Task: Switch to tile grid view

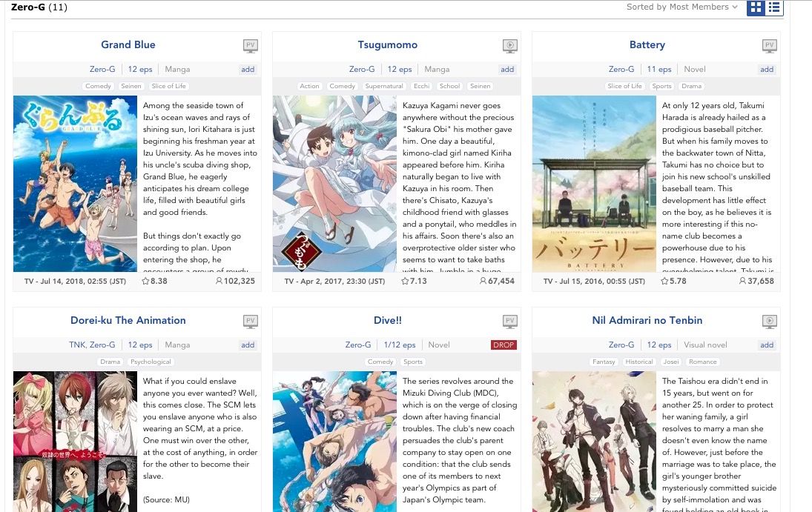Action: tap(756, 7)
